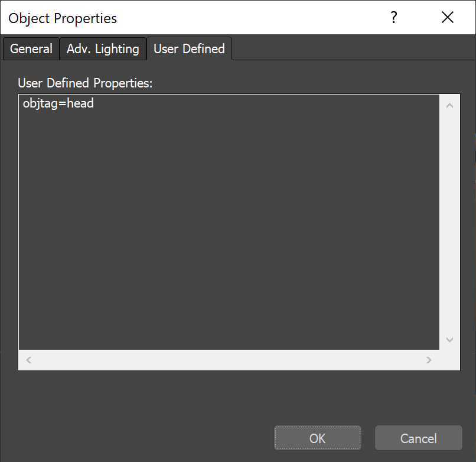
Task: Click the help question mark icon
Action: coord(393,18)
